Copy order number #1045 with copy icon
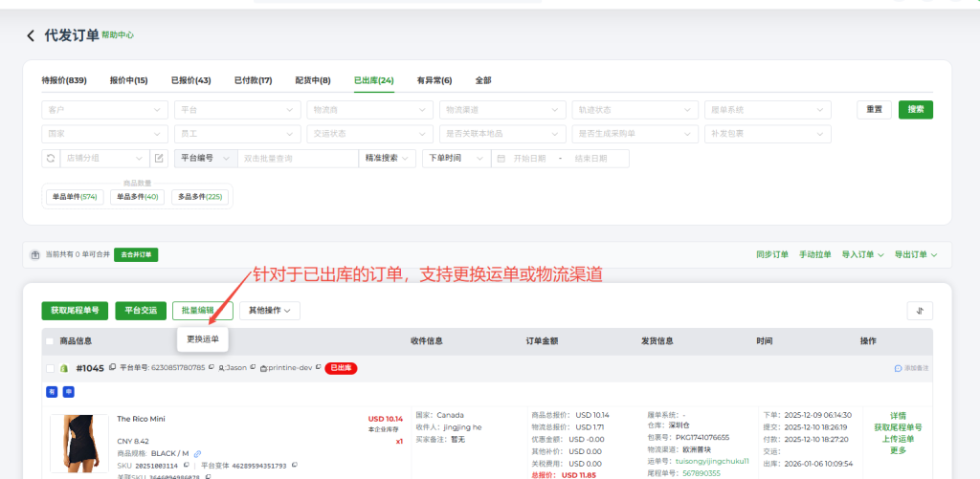Image resolution: width=980 pixels, height=479 pixels. click(x=112, y=367)
